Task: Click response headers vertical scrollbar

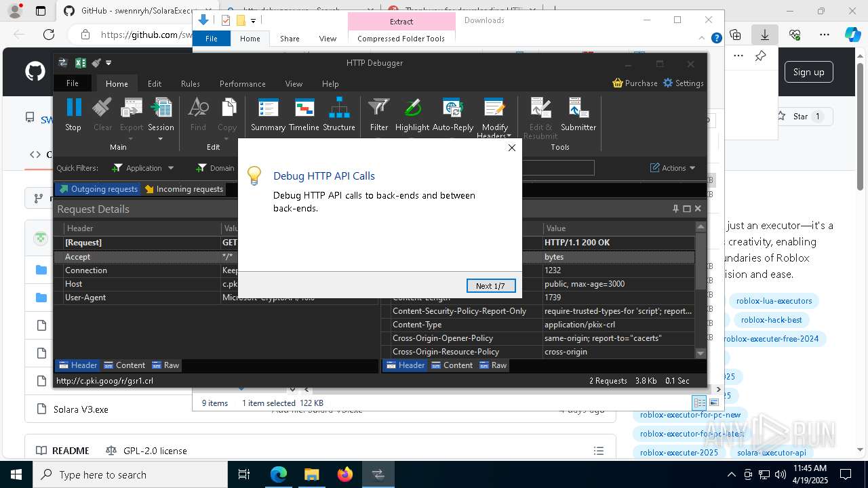Action: [x=701, y=290]
